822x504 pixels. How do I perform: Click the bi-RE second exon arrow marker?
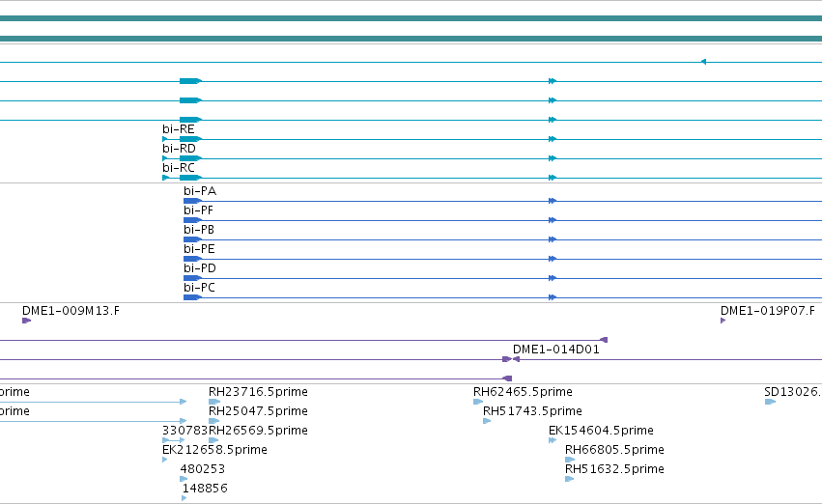[552, 139]
